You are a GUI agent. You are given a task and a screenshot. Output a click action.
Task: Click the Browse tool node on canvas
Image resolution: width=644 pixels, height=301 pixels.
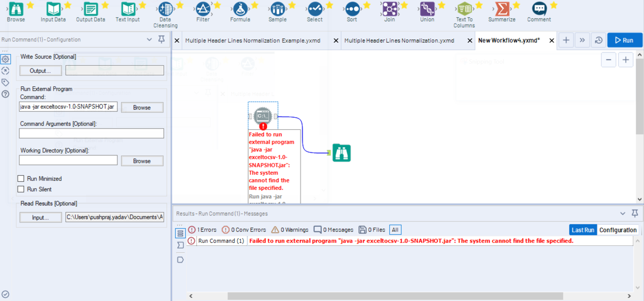(x=342, y=153)
